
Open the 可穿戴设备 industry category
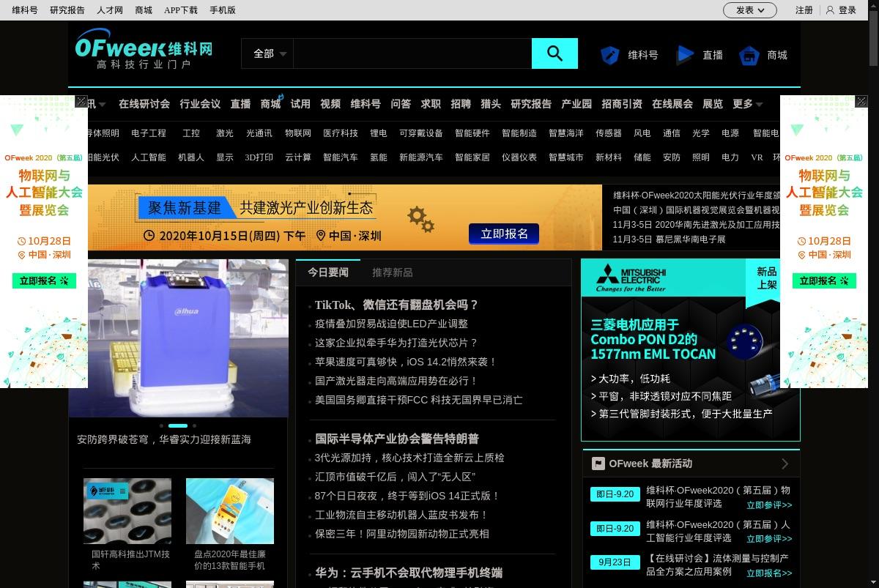(x=421, y=133)
